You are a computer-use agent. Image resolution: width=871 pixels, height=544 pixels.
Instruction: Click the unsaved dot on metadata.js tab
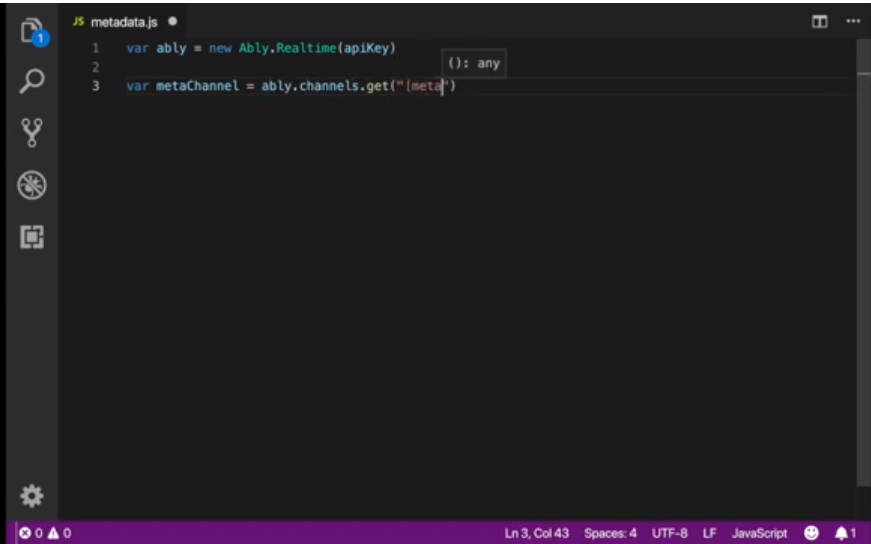pos(173,21)
